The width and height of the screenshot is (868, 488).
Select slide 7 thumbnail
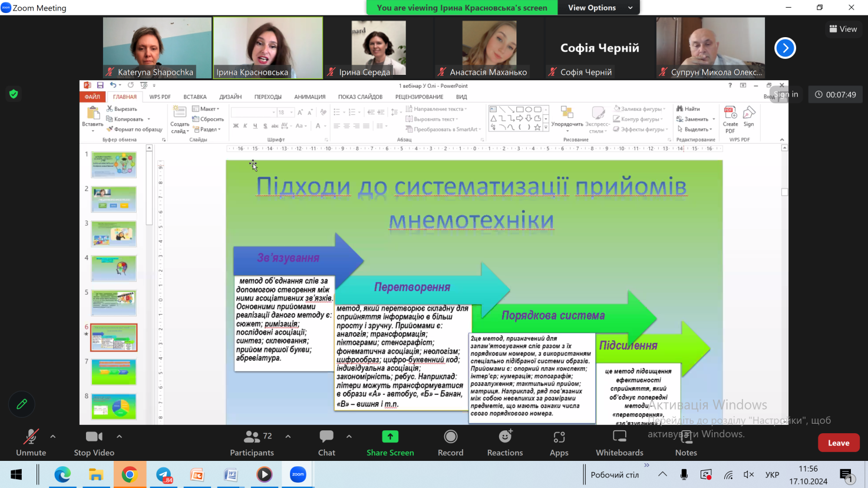(x=114, y=372)
